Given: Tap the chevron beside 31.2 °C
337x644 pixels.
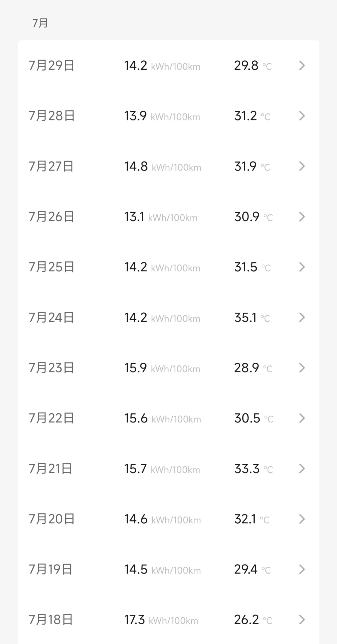Looking at the screenshot, I should [x=302, y=116].
